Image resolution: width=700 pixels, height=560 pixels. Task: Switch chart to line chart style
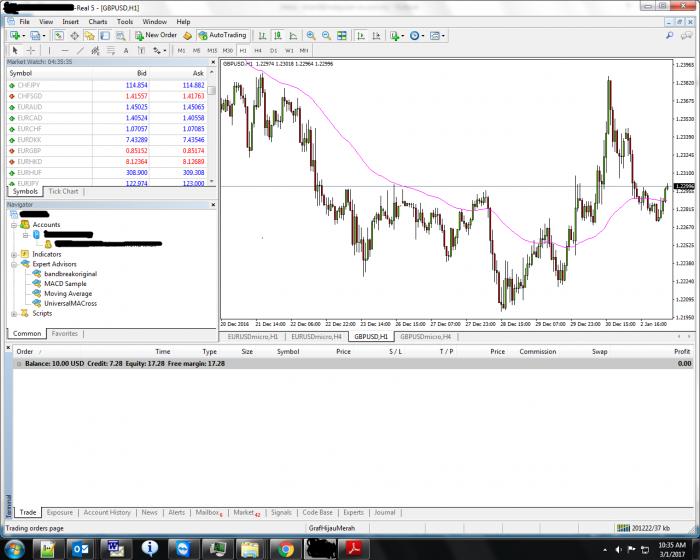293,36
